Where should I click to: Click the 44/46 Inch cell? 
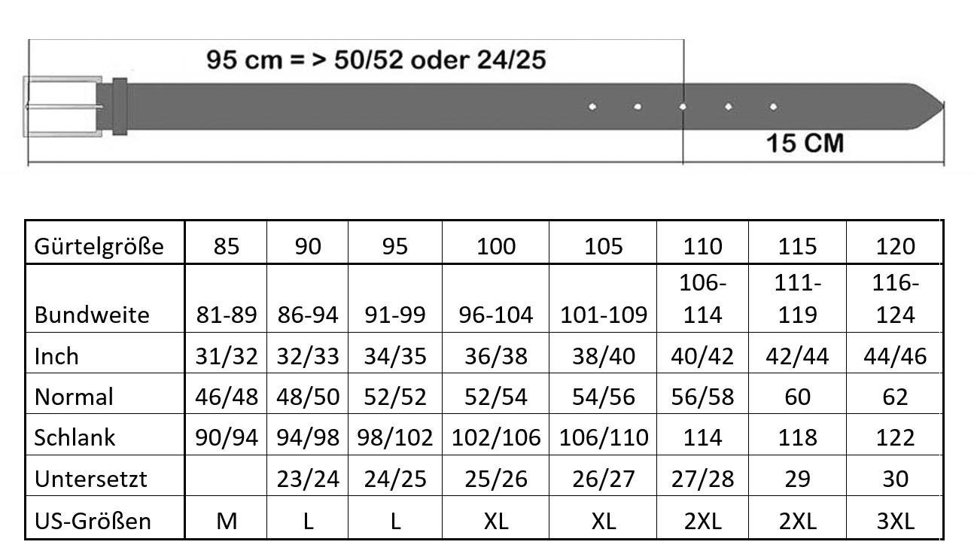tap(895, 355)
